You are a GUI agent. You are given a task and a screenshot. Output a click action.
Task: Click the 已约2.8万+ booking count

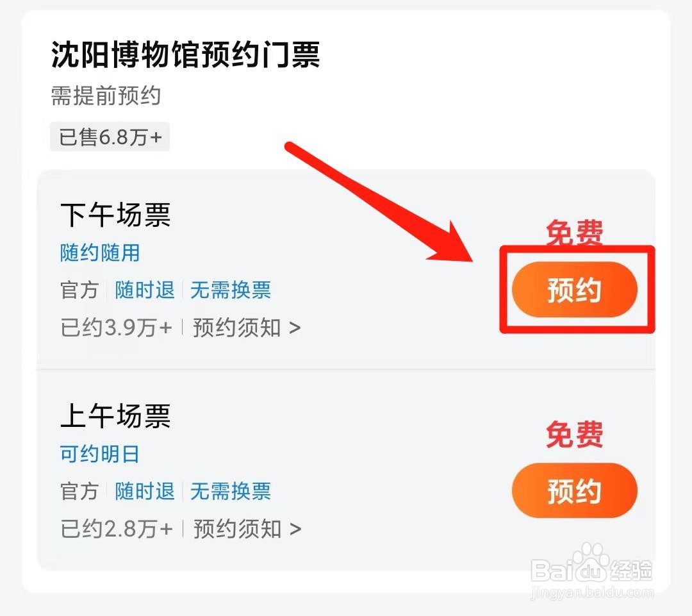[116, 529]
